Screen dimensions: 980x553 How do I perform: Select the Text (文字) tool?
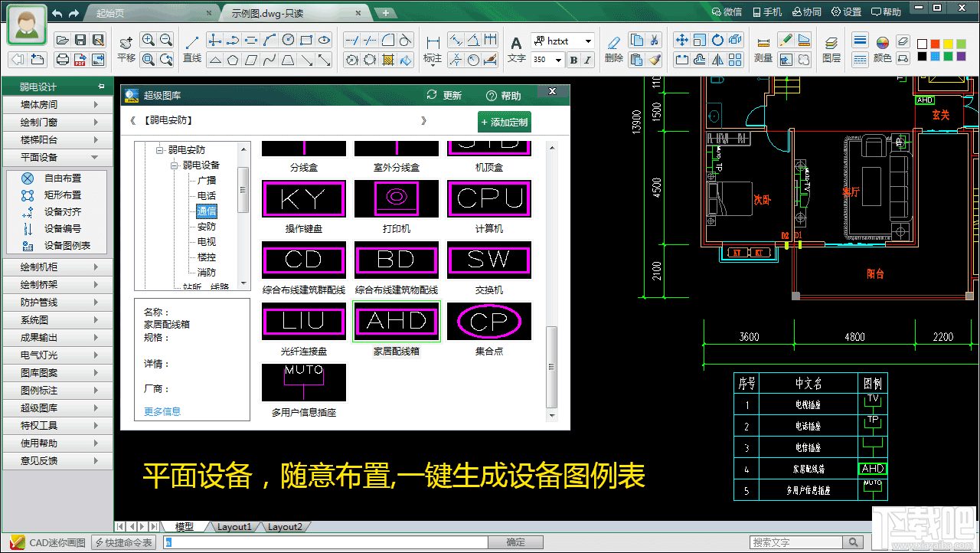click(x=517, y=47)
